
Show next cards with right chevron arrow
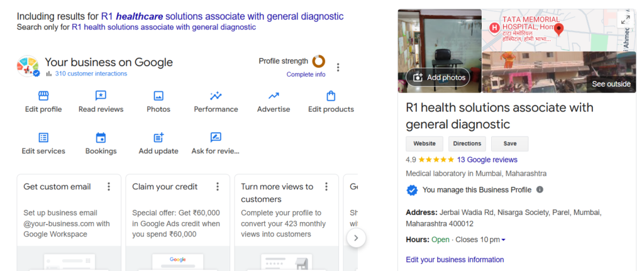(356, 238)
